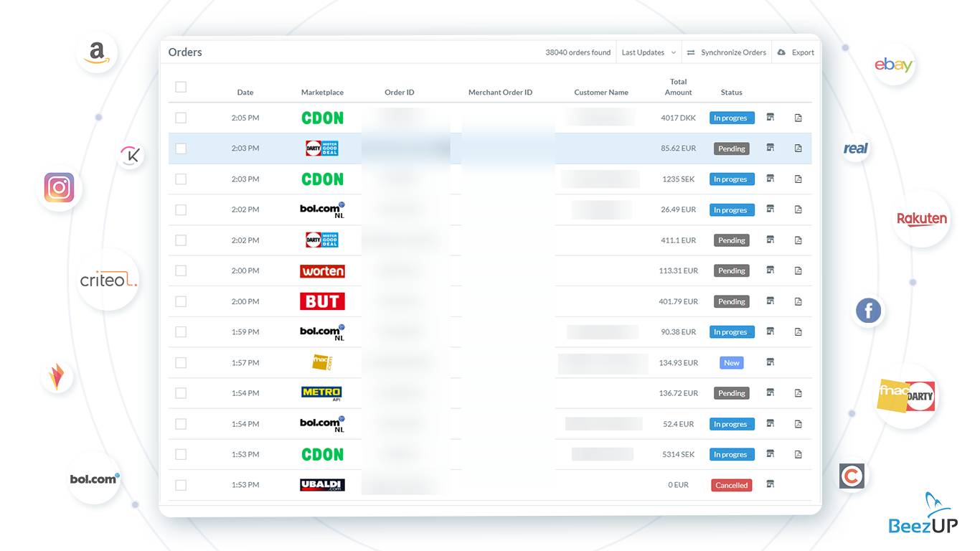This screenshot has width=980, height=551.
Task: Click the UBALDI marketplace logo
Action: click(x=322, y=485)
